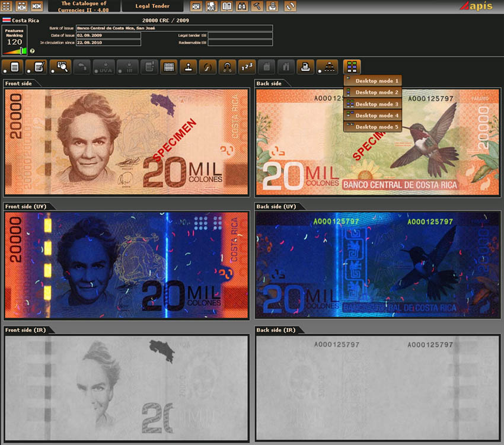Click the front side IR banknote image
The image size is (504, 445).
[126, 388]
